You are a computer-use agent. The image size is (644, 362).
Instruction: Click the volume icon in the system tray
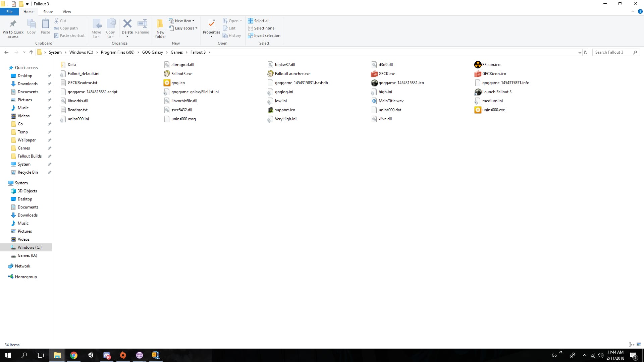[x=601, y=355]
